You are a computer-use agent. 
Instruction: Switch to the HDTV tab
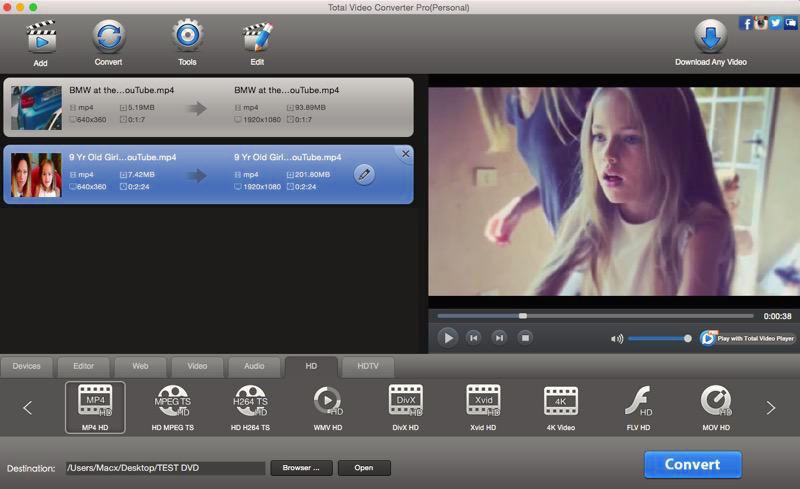coord(368,366)
